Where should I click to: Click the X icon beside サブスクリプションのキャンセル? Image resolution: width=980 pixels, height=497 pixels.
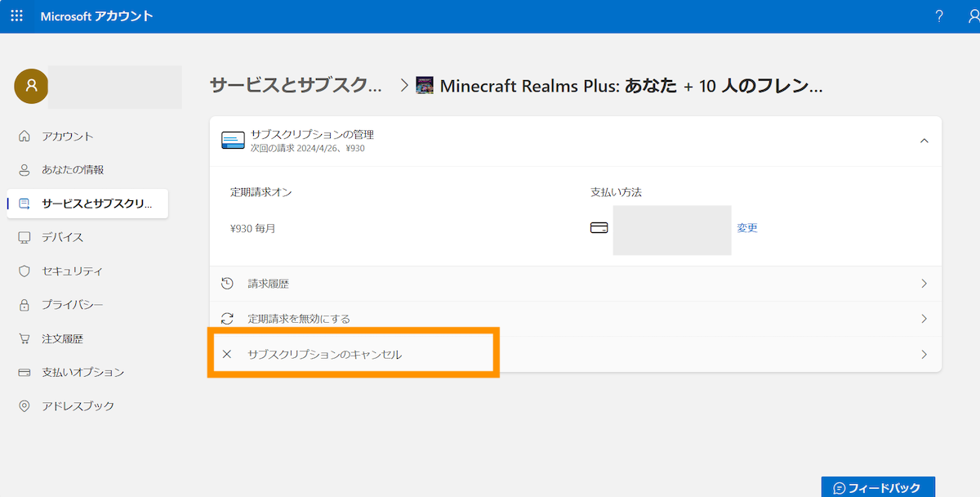pos(228,355)
